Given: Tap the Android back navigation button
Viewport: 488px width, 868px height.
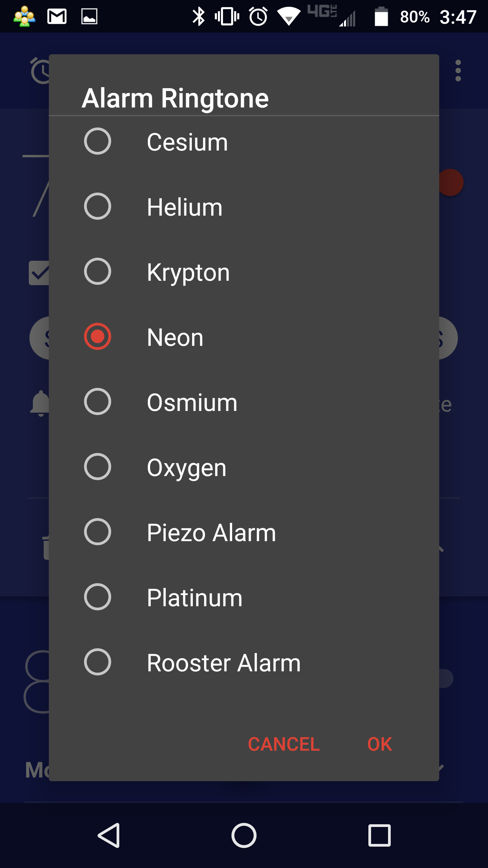Looking at the screenshot, I should [x=108, y=835].
